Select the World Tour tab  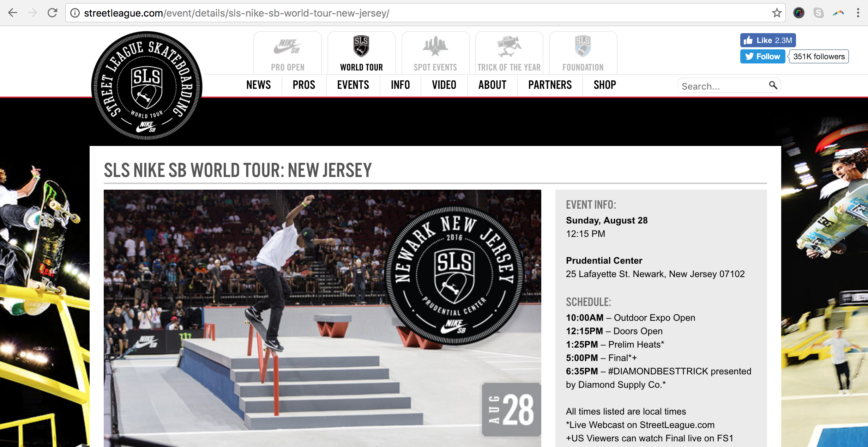point(361,53)
